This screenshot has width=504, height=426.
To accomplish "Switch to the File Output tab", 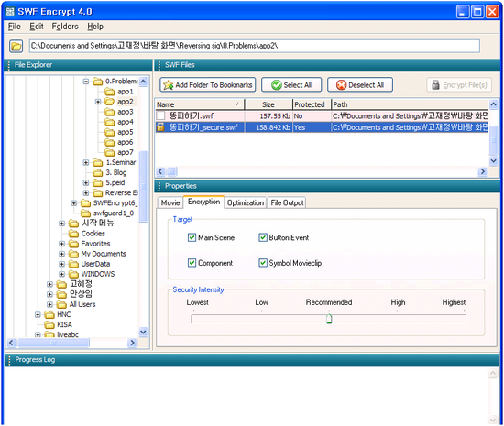I will coord(287,202).
